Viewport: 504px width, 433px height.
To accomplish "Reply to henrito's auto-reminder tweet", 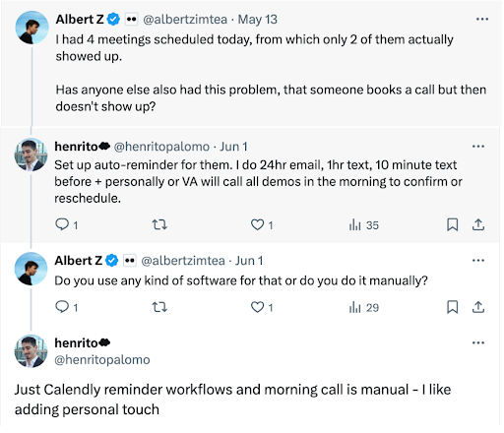I will click(x=66, y=225).
